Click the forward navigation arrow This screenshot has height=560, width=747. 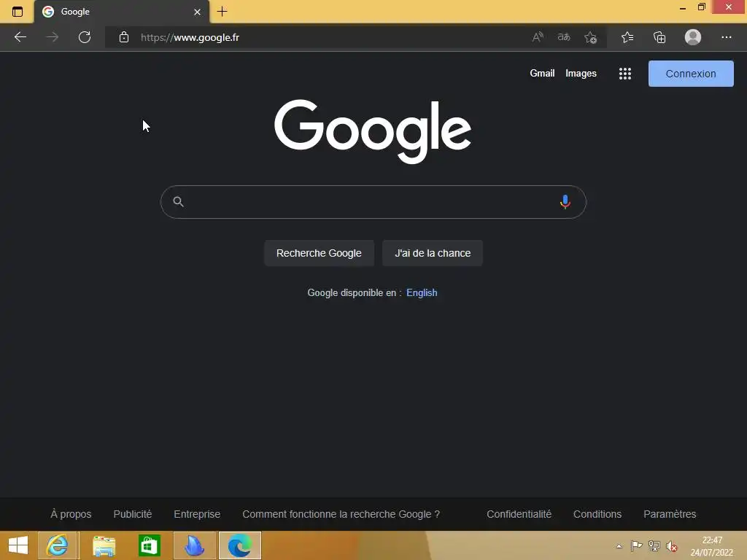click(x=53, y=37)
